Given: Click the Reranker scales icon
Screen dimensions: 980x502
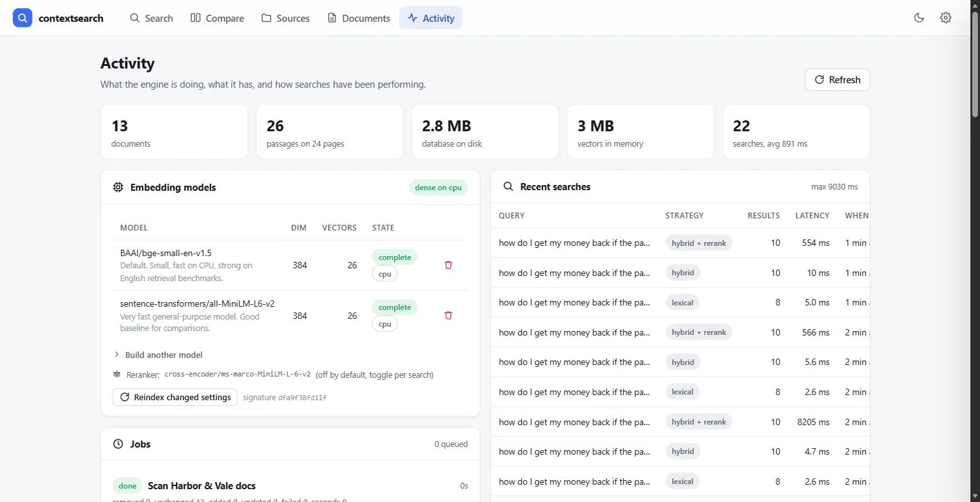Looking at the screenshot, I should [x=117, y=375].
